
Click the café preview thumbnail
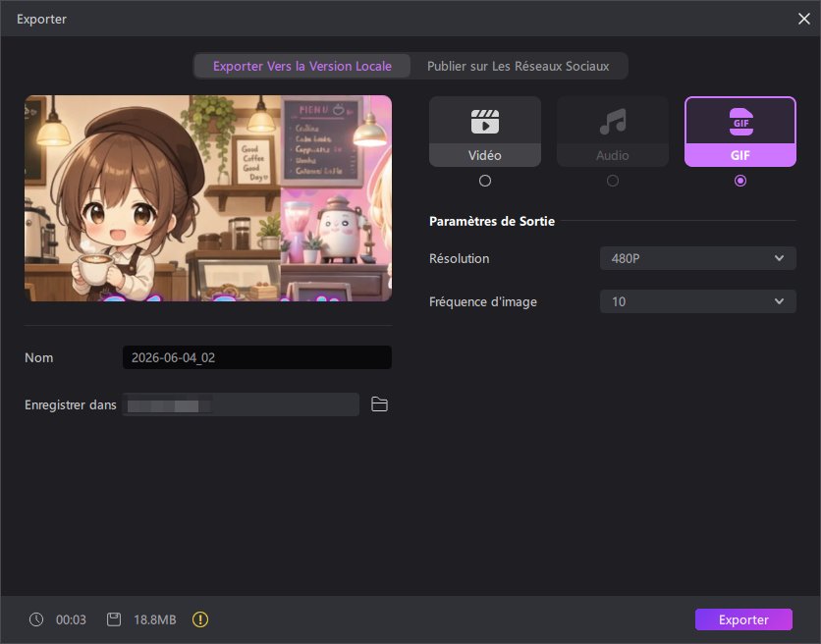click(208, 198)
